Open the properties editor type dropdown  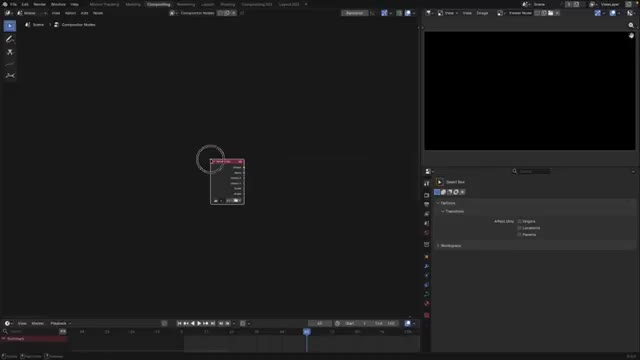pyautogui.click(x=429, y=171)
